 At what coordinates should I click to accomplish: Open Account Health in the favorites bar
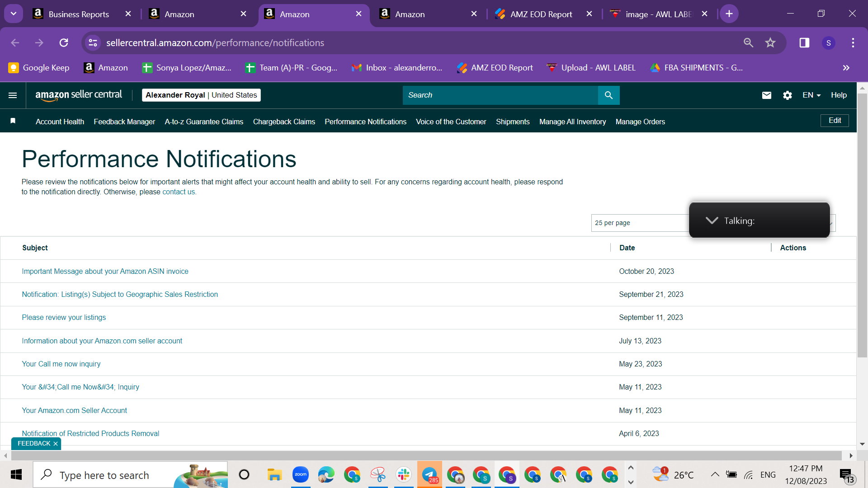(x=60, y=122)
